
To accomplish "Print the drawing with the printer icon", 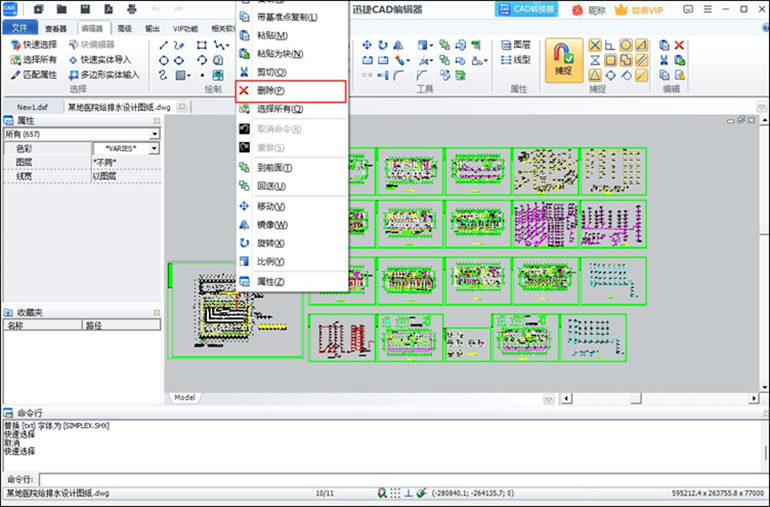I will pyautogui.click(x=132, y=9).
